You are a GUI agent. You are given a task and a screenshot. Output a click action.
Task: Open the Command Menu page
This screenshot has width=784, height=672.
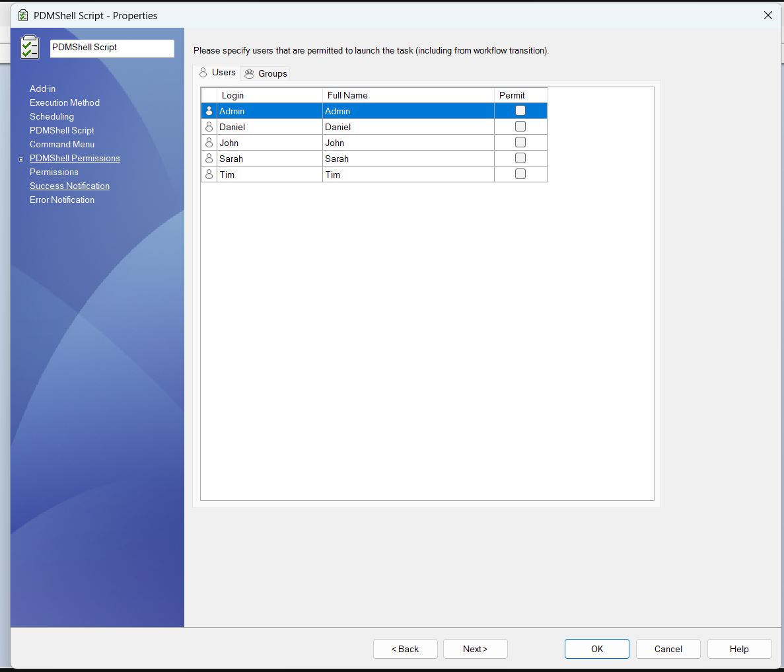pos(62,144)
